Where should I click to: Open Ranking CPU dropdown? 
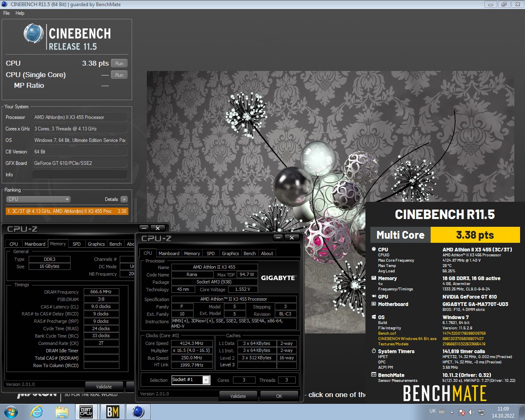[39, 199]
